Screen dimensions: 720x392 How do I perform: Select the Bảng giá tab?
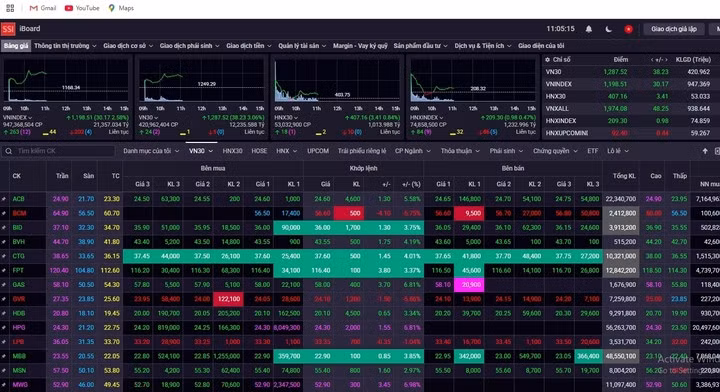[x=16, y=46]
